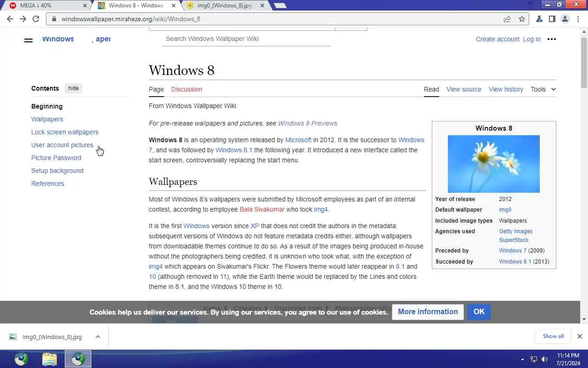
Task: Reload the page with the refresh icon
Action: point(36,19)
